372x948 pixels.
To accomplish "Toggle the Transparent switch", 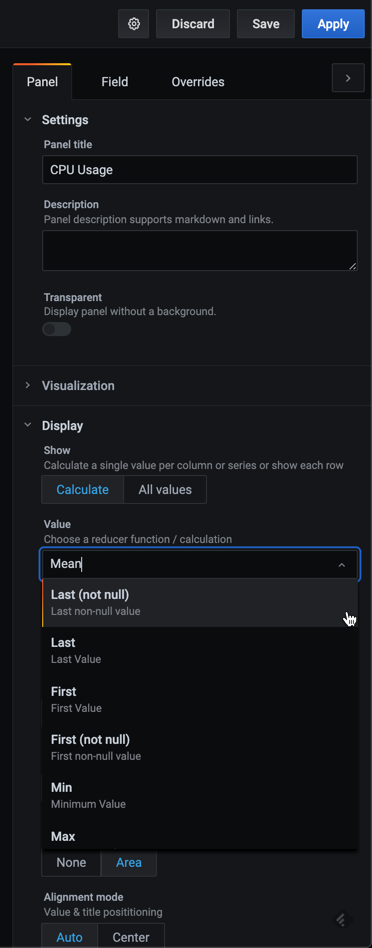I will [x=57, y=330].
